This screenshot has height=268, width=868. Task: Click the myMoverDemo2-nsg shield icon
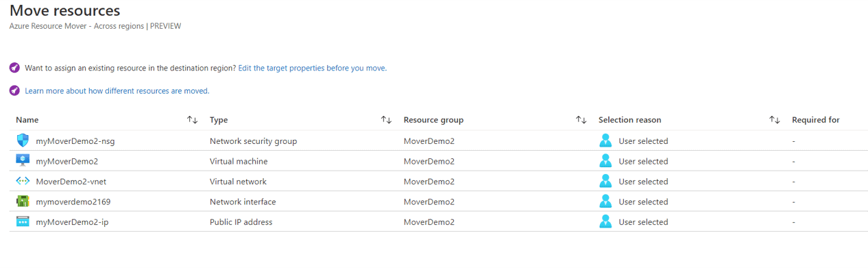(x=23, y=141)
